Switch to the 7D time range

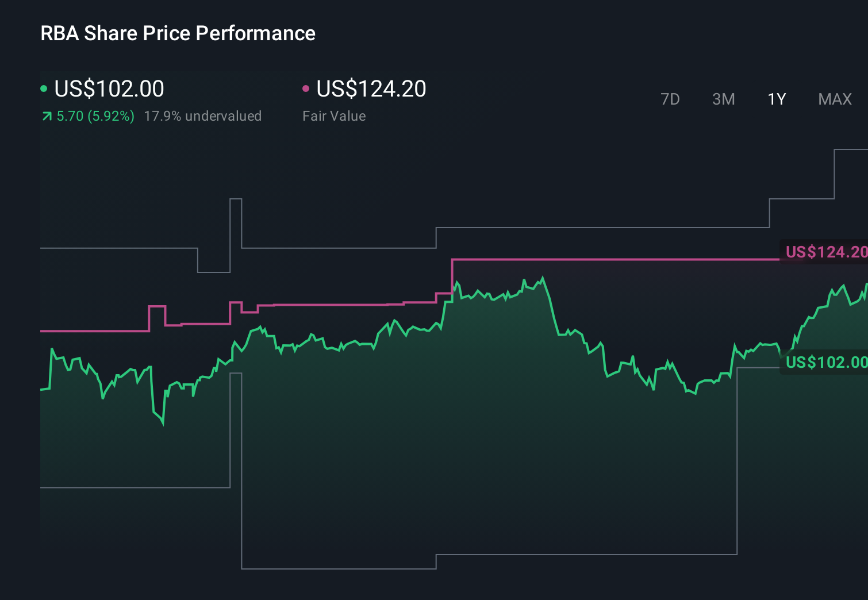pos(671,99)
